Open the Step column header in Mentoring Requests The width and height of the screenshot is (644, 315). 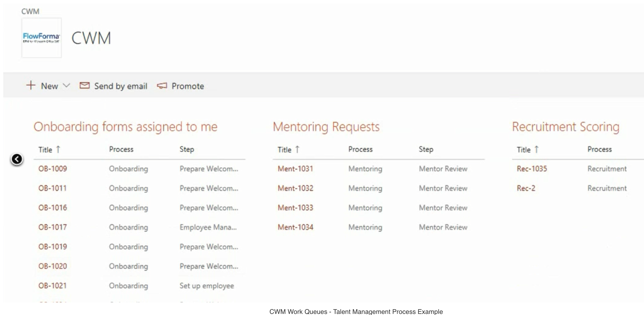click(426, 149)
